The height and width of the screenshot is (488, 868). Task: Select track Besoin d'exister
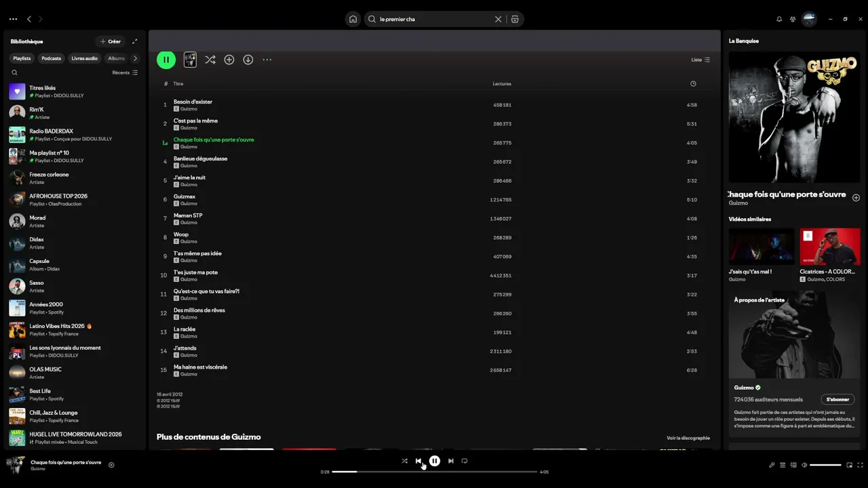tap(434, 105)
